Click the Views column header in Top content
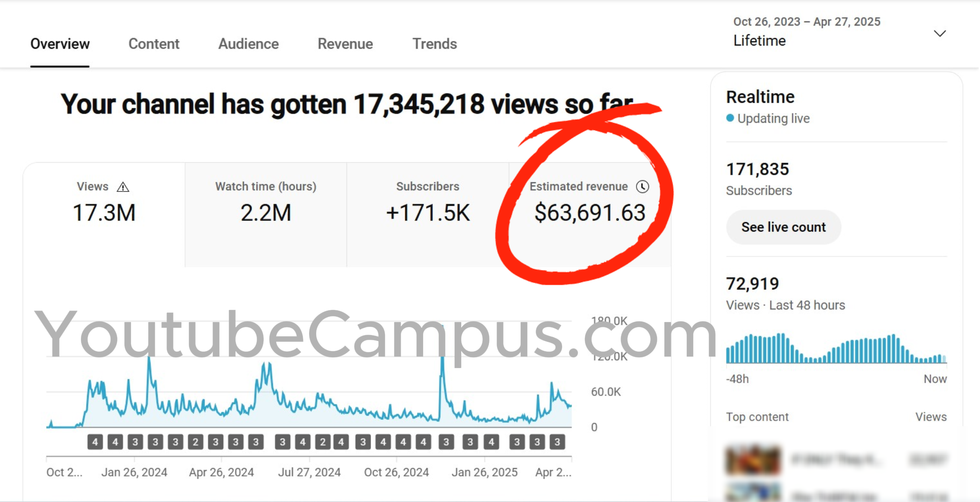The width and height of the screenshot is (980, 502). [x=931, y=417]
